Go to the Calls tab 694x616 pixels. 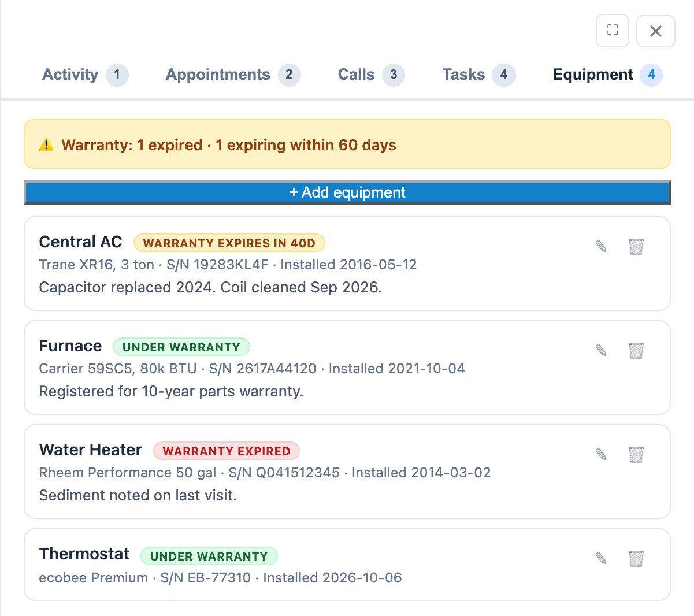[x=371, y=75]
